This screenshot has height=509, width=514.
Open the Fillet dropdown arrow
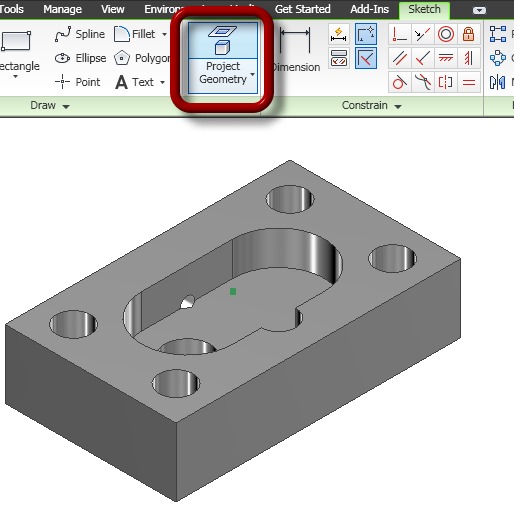pos(164,34)
